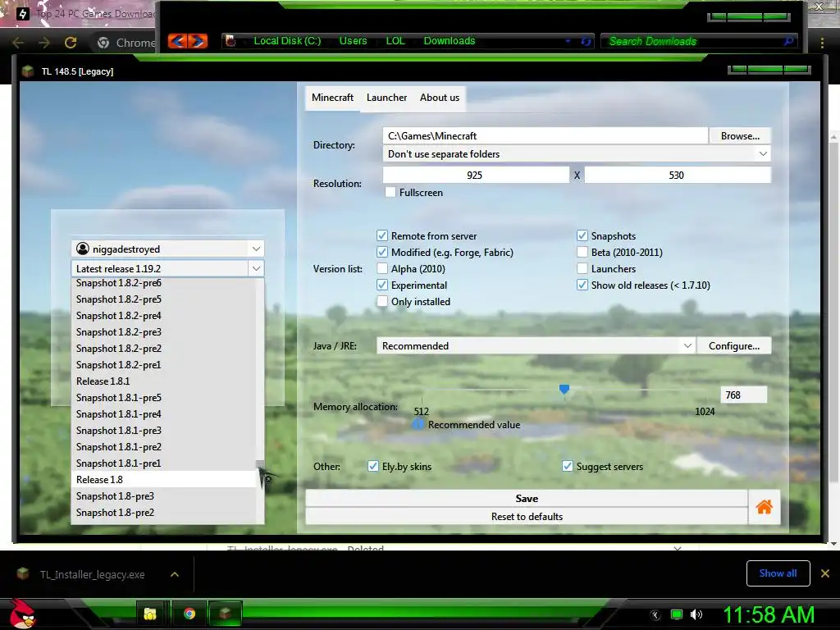Click the resolution height field 530
840x630 pixels.
pyautogui.click(x=678, y=175)
